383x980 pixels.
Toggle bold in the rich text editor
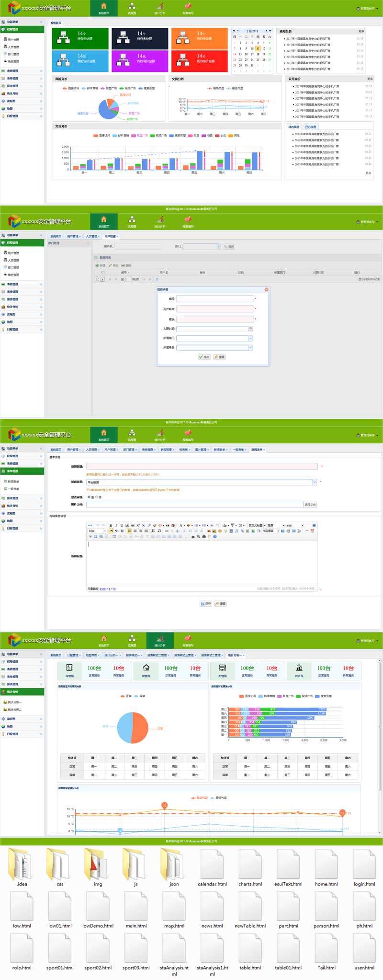point(111,525)
